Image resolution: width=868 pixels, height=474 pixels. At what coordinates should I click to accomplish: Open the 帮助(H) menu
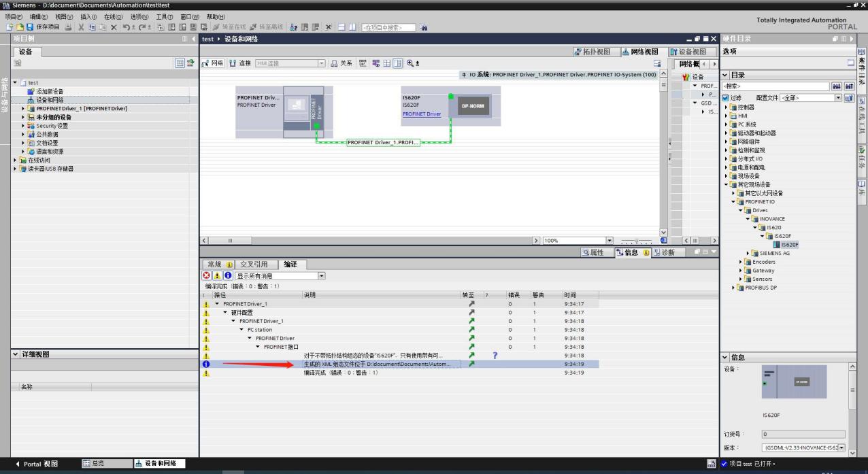coord(216,16)
